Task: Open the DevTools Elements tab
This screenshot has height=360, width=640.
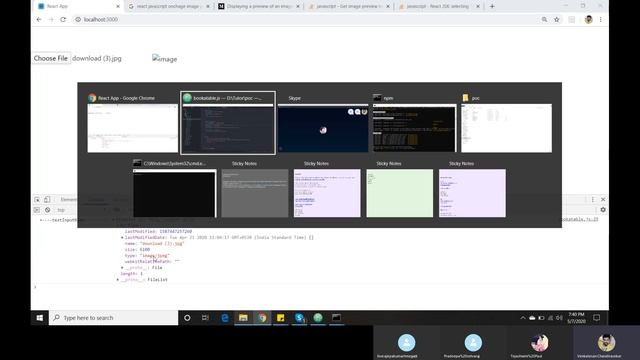Action: pyautogui.click(x=69, y=200)
